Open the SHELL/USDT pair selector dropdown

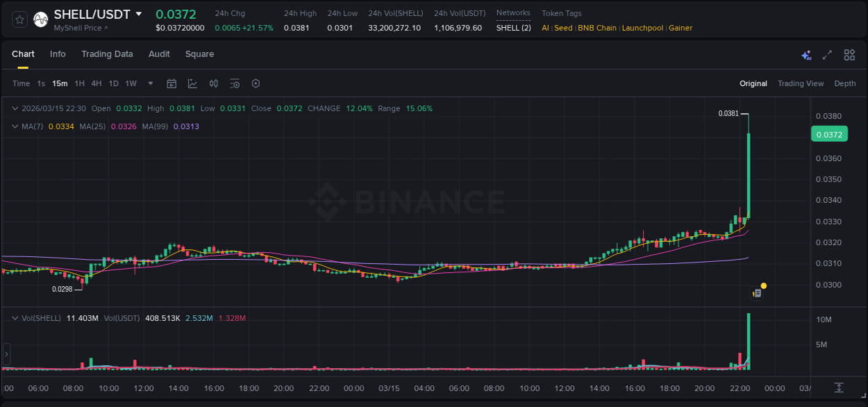pyautogui.click(x=138, y=13)
